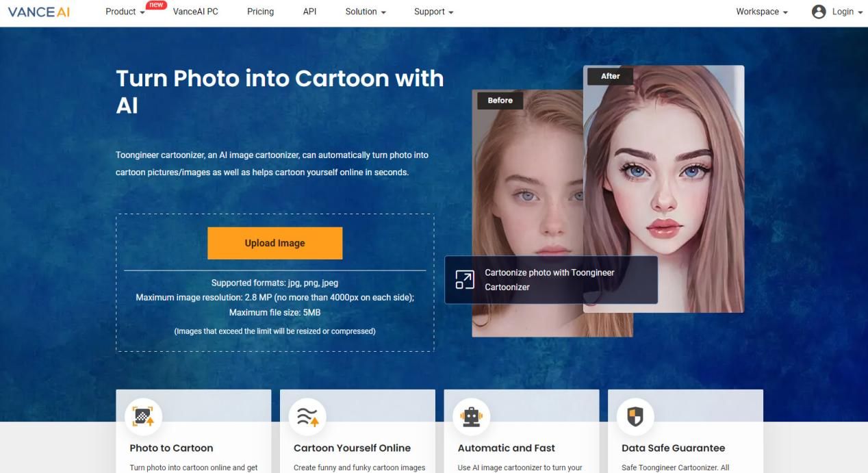The width and height of the screenshot is (868, 473).
Task: Click the images exceeding limit note
Action: coord(275,331)
